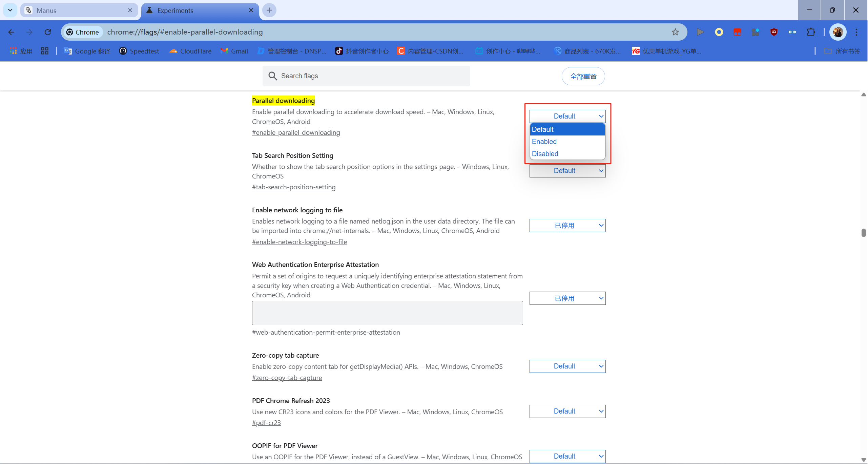
Task: Switch to the Manus tab
Action: coord(78,10)
